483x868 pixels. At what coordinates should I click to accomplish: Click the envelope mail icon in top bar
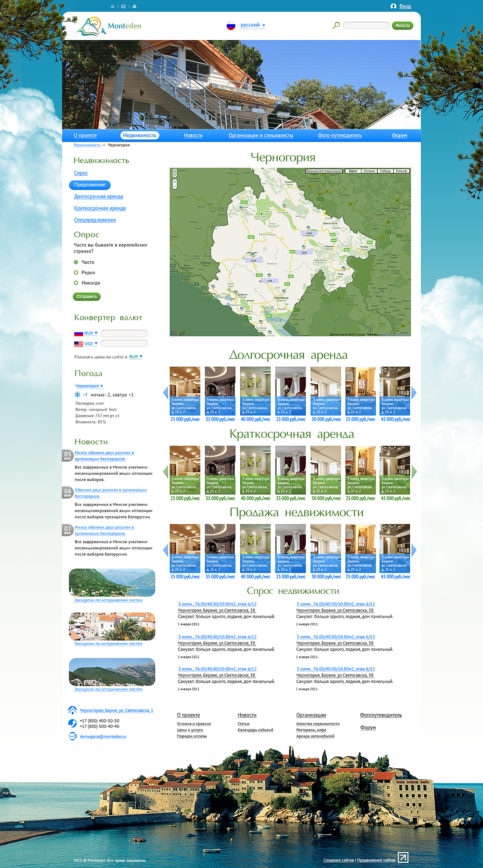tap(123, 6)
